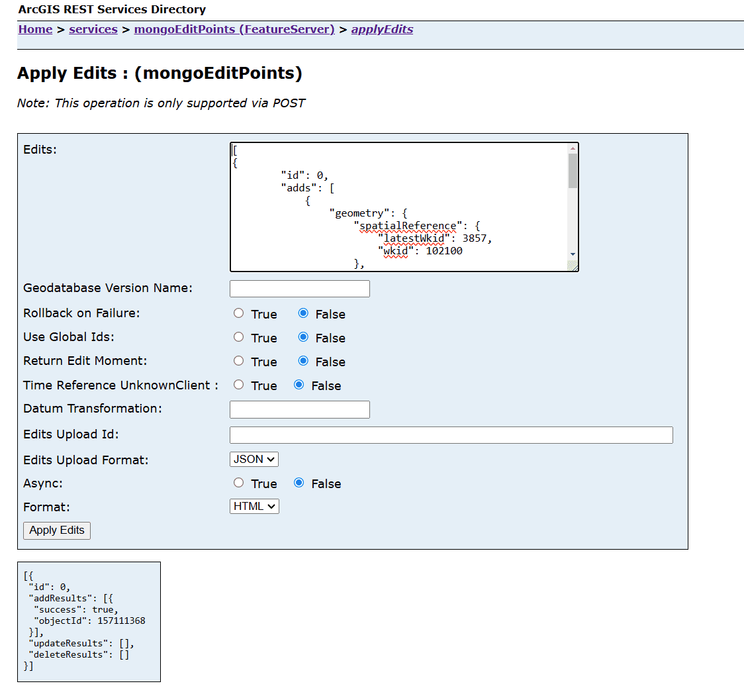Set Use Global Ids to True
Viewport: 744px width, 700px height.
(x=238, y=336)
